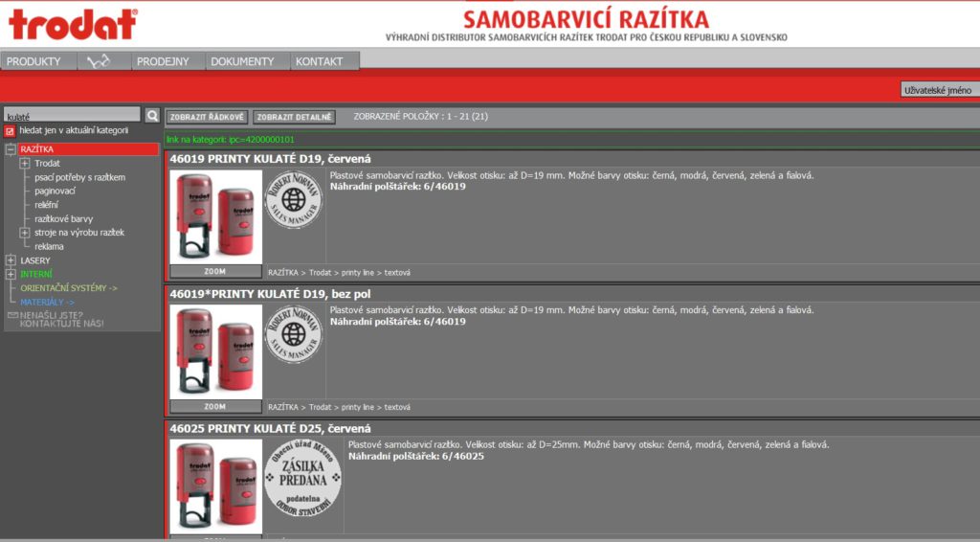Viewport: 980px width, 542px height.
Task: Click the envelope icon beside Nenašli jste
Action: (x=12, y=315)
